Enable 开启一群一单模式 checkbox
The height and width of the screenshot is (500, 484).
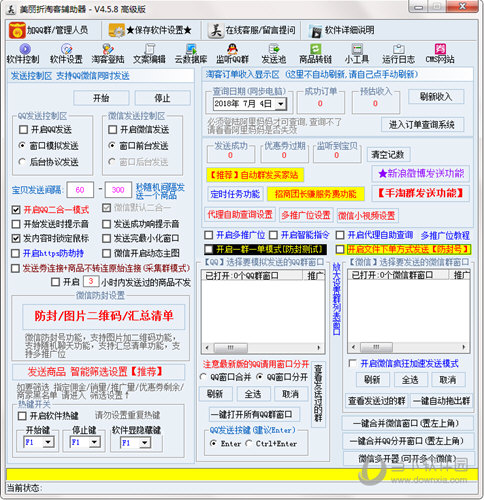coord(209,249)
